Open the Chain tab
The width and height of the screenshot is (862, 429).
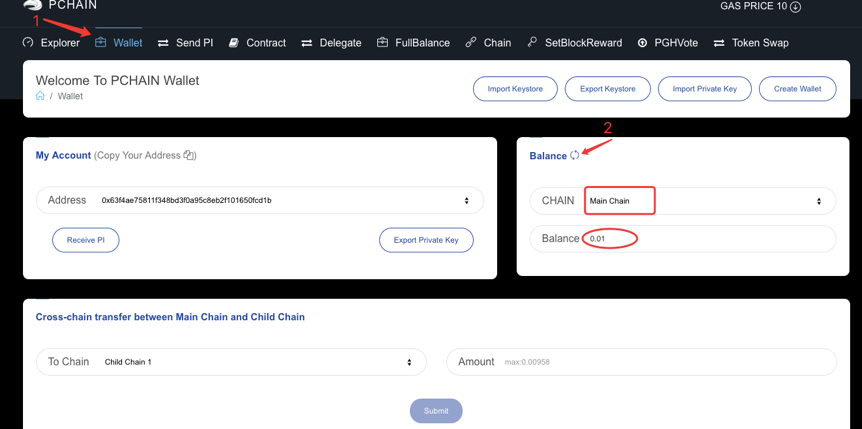coord(488,43)
